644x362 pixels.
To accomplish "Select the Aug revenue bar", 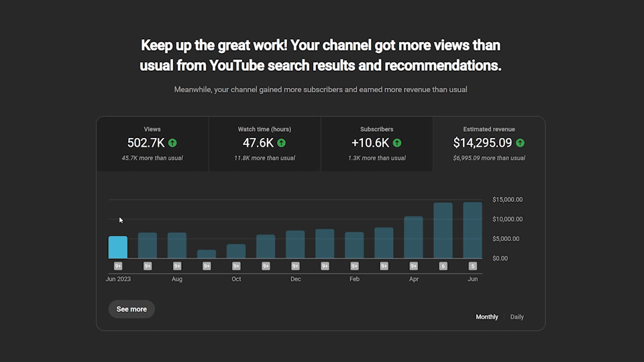I will coord(177,245).
